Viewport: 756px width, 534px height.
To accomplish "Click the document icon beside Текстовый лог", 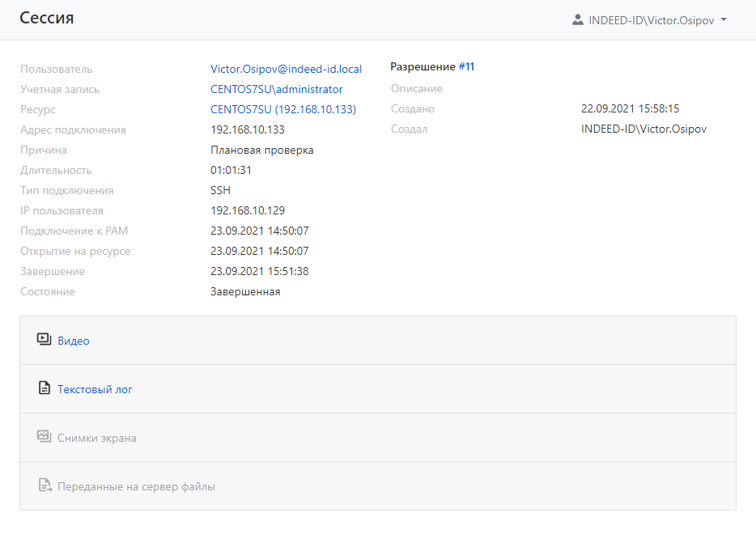I will pos(45,389).
